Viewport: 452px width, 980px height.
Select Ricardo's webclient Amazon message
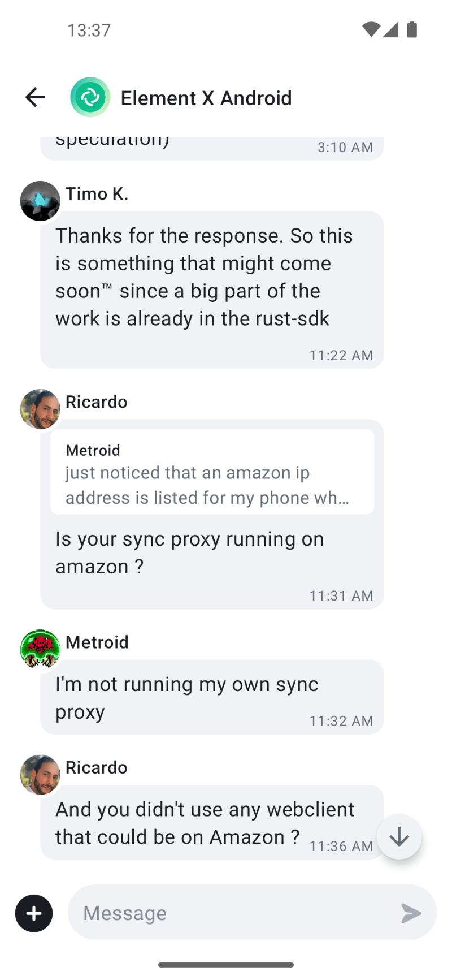point(212,822)
